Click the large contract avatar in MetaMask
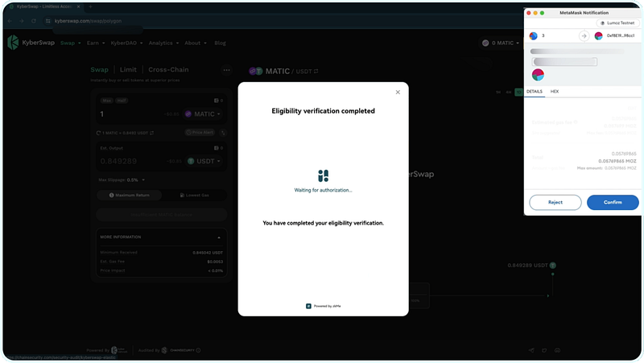This screenshot has width=644, height=363. [x=538, y=75]
